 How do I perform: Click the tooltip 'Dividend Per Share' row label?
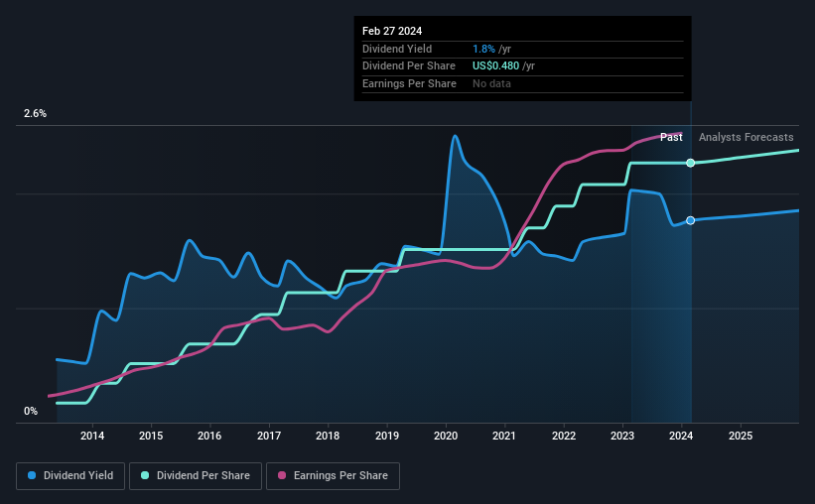pos(409,66)
